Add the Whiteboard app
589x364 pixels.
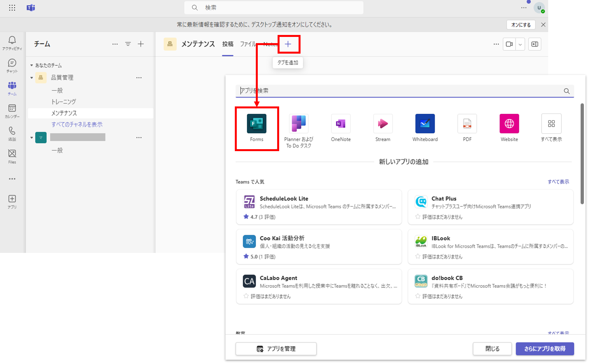point(425,128)
